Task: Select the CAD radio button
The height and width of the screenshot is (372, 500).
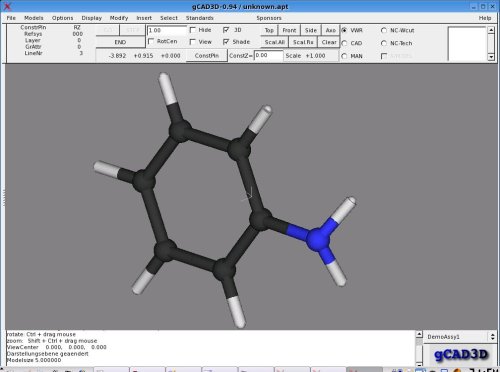Action: (x=344, y=43)
